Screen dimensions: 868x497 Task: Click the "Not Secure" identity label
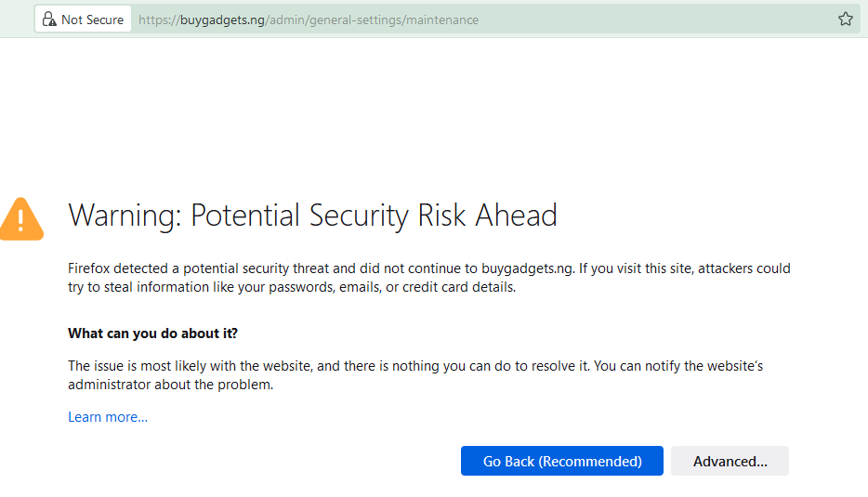pos(92,20)
